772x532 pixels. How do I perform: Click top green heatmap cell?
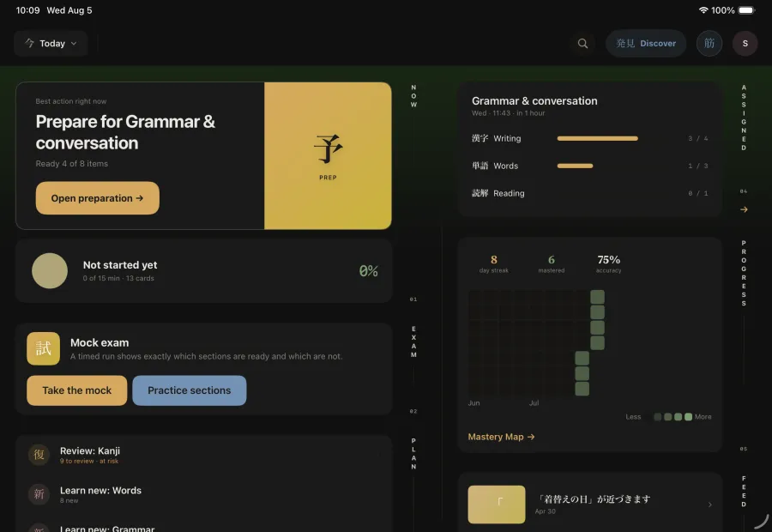click(597, 297)
